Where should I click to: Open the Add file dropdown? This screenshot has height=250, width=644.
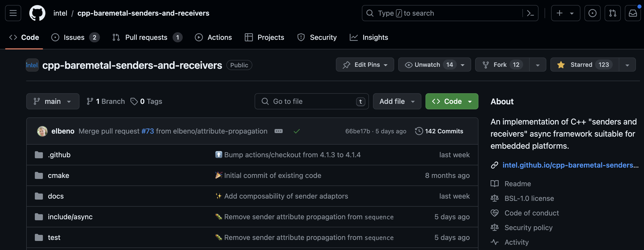[397, 101]
